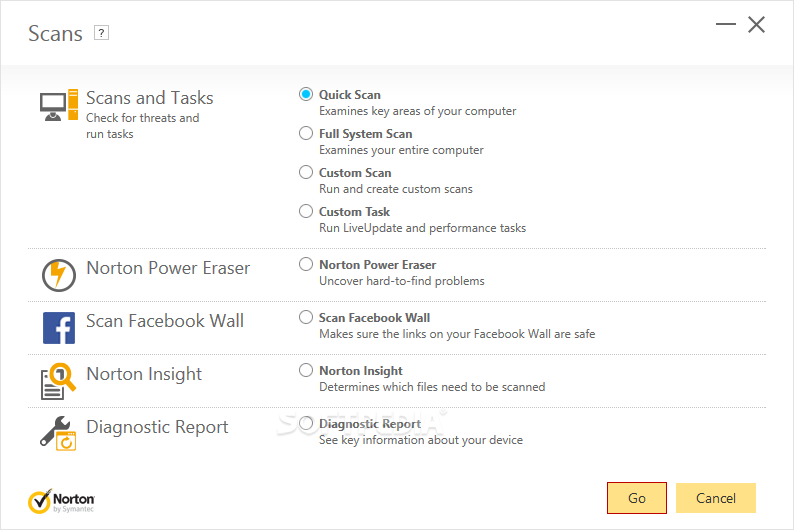This screenshot has width=794, height=530.
Task: Click the Norton by Symantec logo
Action: (61, 501)
